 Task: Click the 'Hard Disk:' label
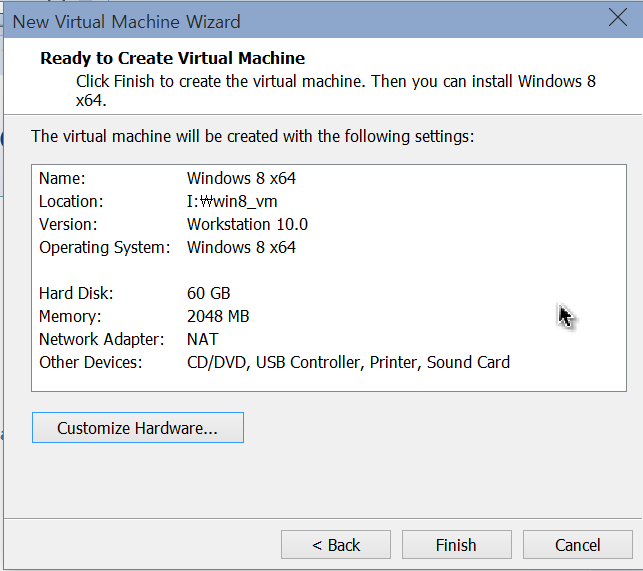[x=76, y=293]
